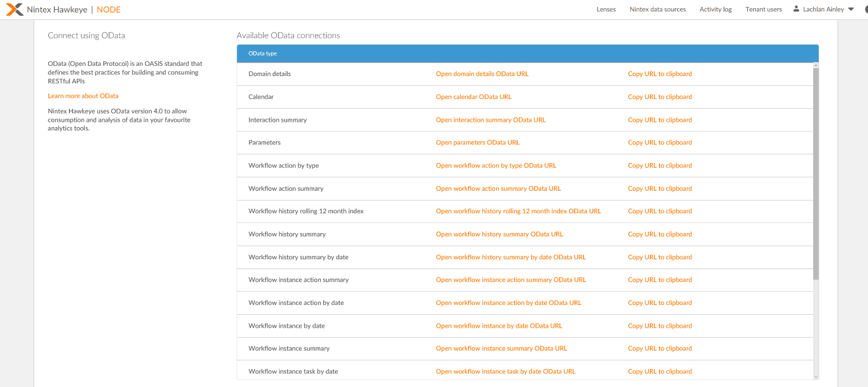The width and height of the screenshot is (868, 387).
Task: Go to Activity log
Action: (715, 9)
